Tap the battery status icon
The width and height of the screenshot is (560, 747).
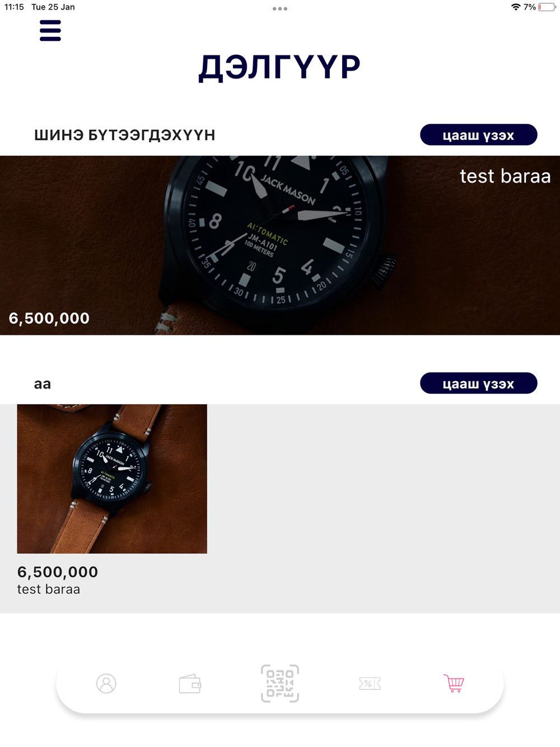click(x=547, y=7)
